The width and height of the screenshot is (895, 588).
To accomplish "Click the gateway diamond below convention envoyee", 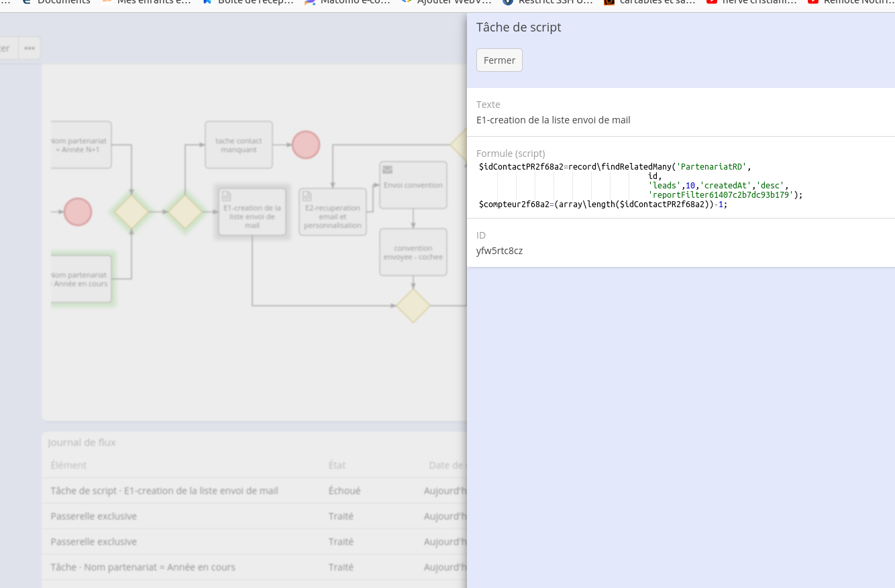I will 413,306.
